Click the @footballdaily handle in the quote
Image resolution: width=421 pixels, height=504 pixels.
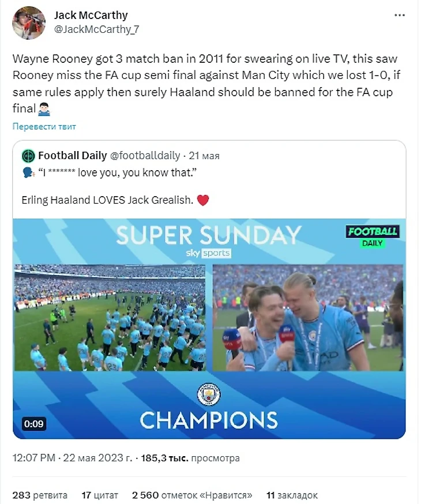point(145,156)
